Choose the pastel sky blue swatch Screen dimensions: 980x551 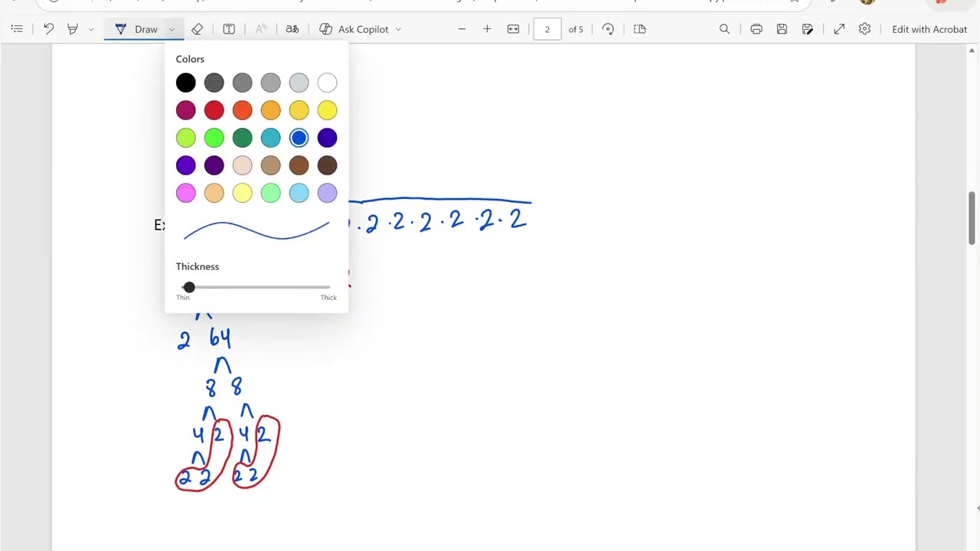(299, 193)
